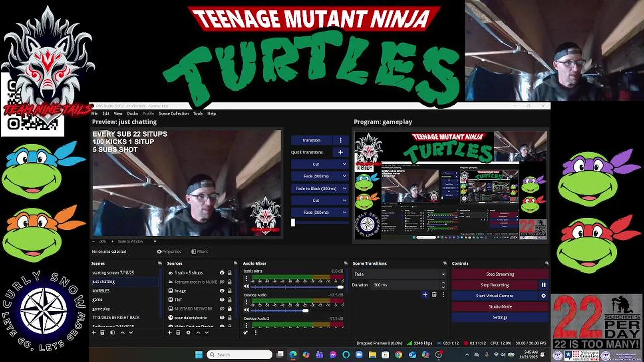The width and height of the screenshot is (644, 362).
Task: Mute Desktop Audio speaker icon
Action: point(247,310)
